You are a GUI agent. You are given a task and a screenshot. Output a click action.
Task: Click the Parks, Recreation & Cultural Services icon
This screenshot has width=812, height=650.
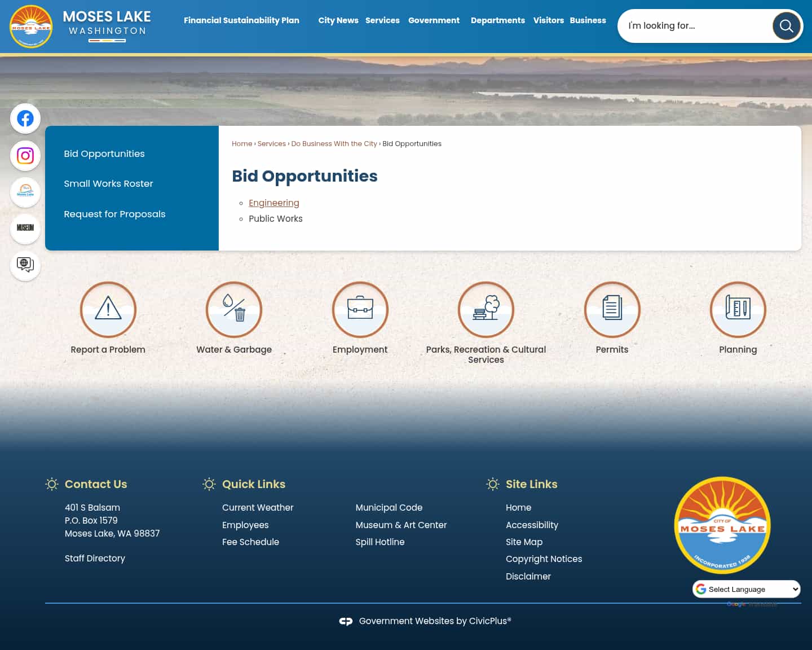point(486,310)
